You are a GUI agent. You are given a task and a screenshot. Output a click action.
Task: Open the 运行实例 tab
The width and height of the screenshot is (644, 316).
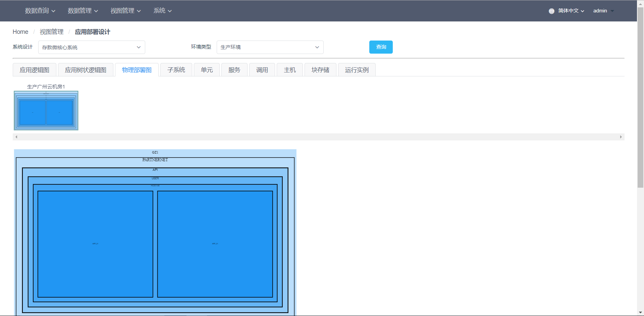(357, 70)
